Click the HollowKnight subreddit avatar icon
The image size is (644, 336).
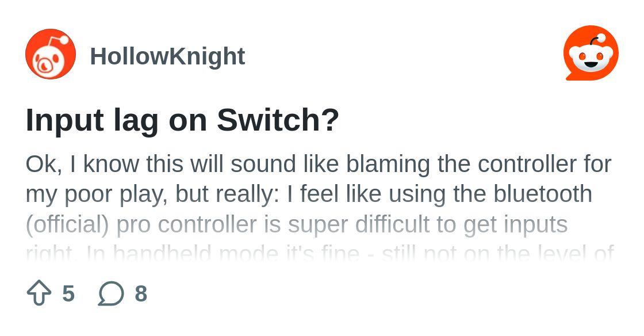coord(51,54)
